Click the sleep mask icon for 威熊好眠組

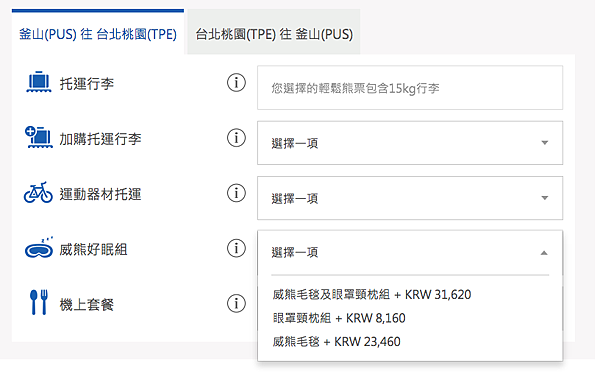tap(39, 248)
